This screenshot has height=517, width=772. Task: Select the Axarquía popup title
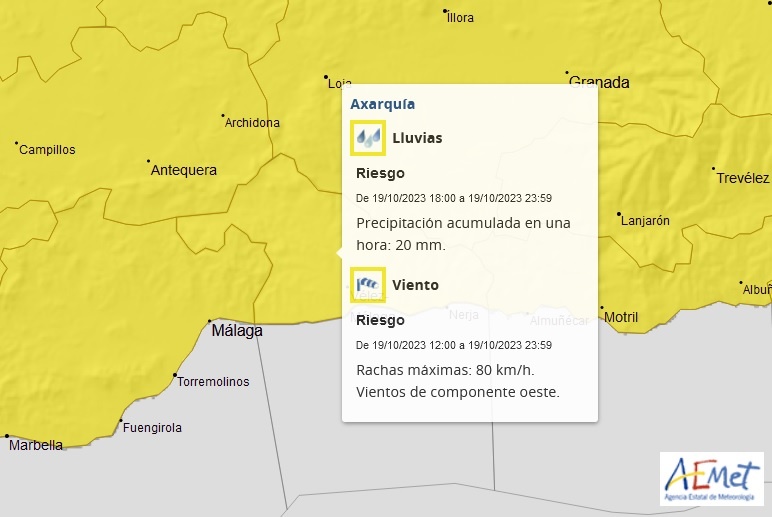coord(382,104)
